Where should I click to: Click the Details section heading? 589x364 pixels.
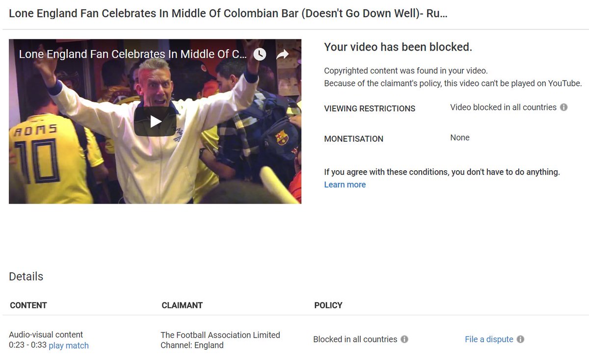tap(26, 276)
